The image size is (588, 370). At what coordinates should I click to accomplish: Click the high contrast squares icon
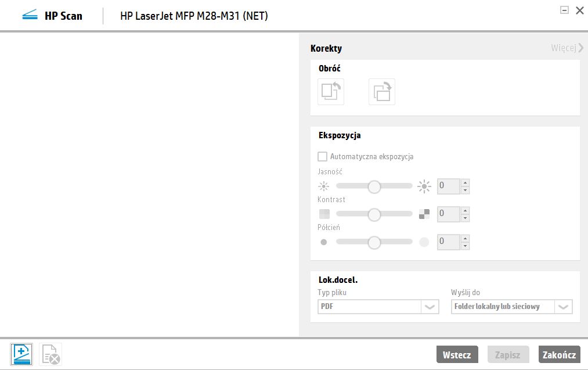click(x=424, y=214)
